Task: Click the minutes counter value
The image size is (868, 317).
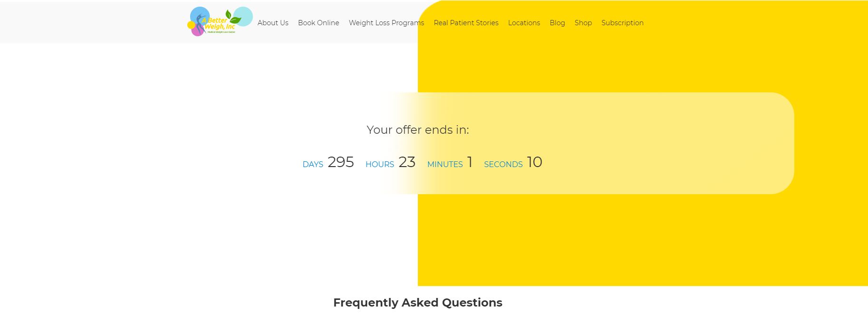Action: [x=470, y=162]
